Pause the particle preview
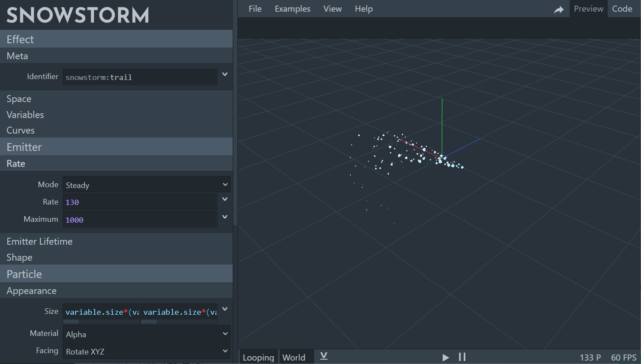 point(462,357)
